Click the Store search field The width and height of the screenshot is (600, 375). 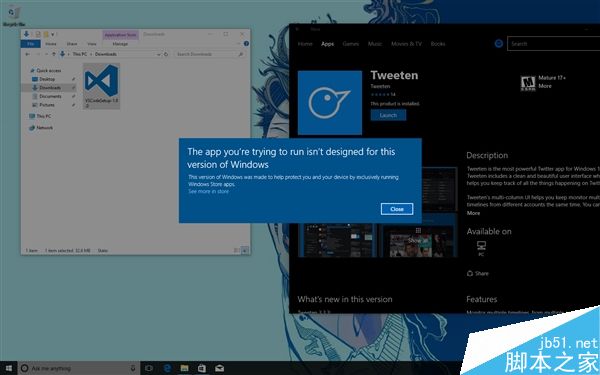point(553,44)
